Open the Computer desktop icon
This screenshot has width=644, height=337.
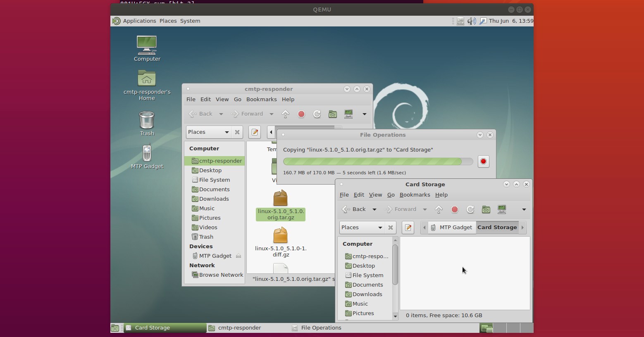pyautogui.click(x=147, y=48)
